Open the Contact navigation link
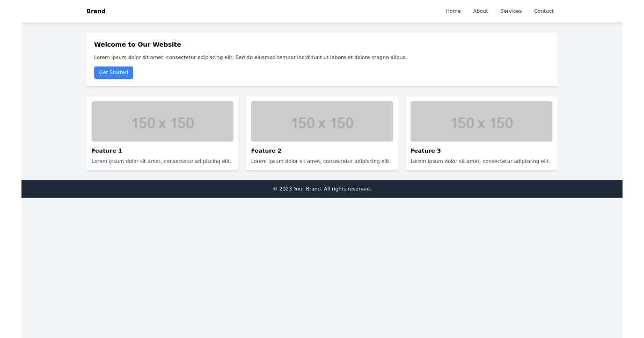This screenshot has height=338, width=644. 544,11
